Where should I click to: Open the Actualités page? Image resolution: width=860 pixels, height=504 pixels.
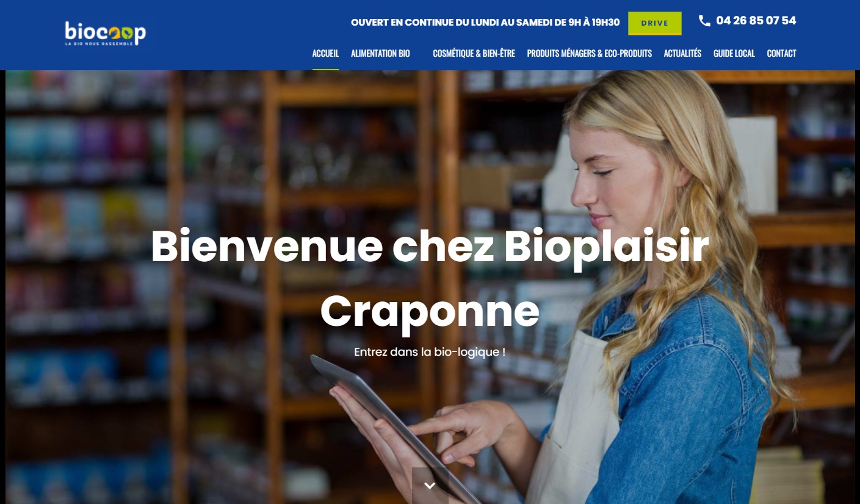tap(682, 54)
